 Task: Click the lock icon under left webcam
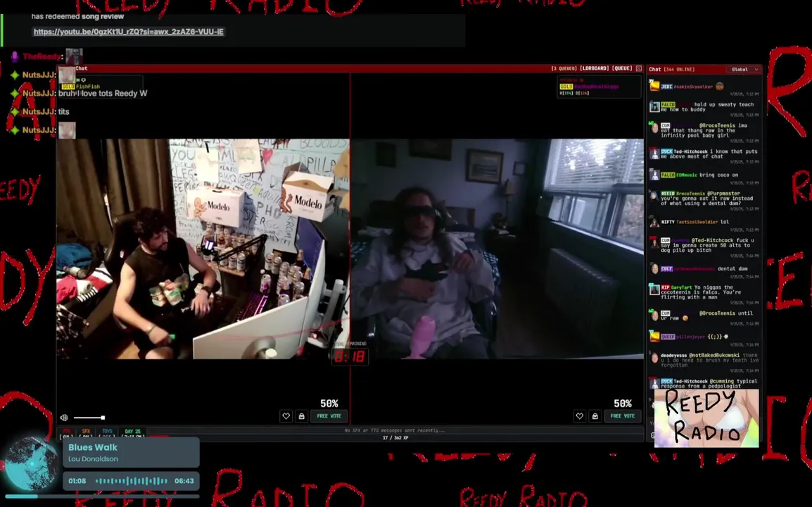point(301,415)
